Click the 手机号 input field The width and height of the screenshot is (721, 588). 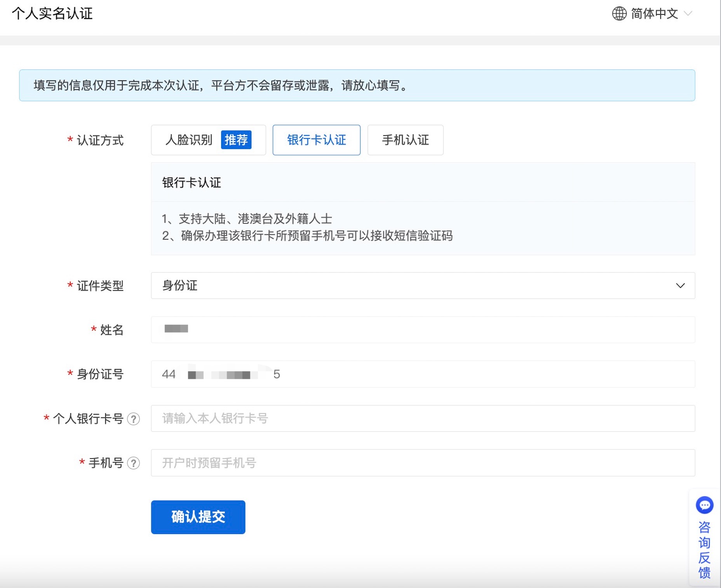(x=423, y=463)
